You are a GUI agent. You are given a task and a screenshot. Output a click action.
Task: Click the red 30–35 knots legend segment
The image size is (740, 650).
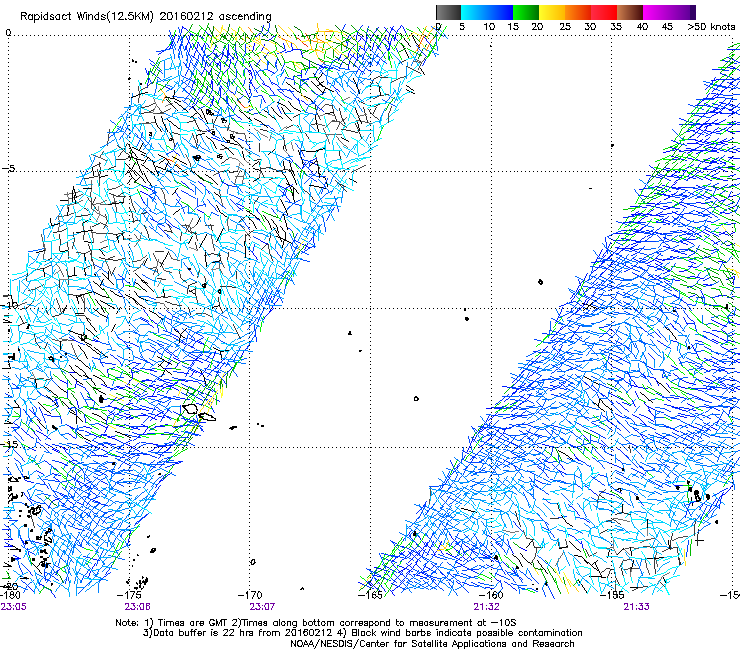point(604,12)
